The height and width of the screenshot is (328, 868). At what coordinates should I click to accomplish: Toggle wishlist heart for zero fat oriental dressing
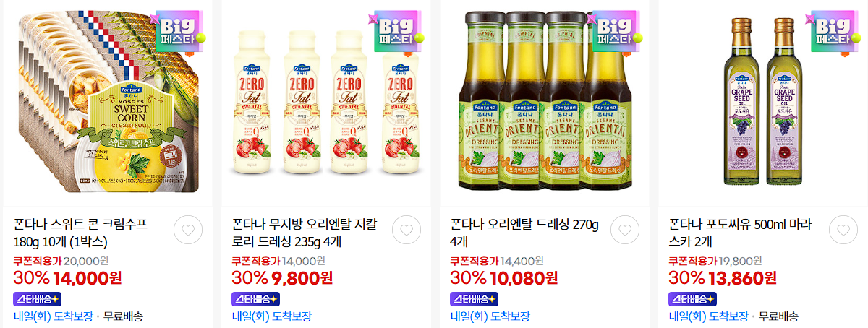coord(407,230)
